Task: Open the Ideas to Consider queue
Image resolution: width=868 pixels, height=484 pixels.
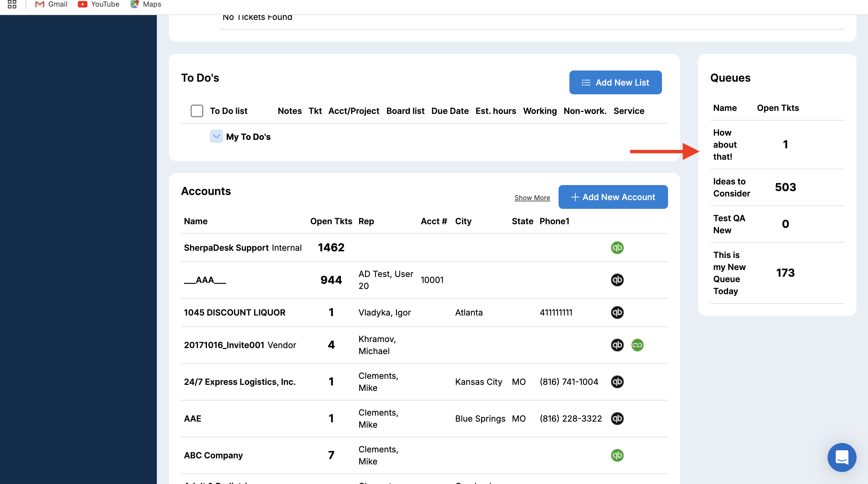Action: (x=731, y=187)
